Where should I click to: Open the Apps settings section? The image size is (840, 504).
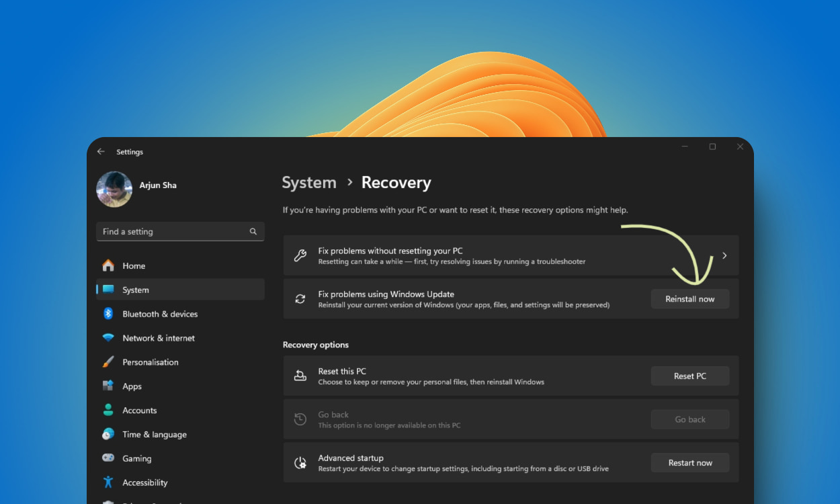click(180, 386)
